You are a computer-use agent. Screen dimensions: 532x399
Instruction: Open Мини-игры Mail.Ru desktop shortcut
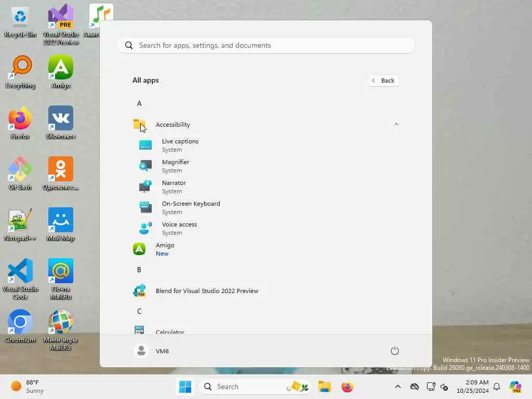(x=61, y=330)
